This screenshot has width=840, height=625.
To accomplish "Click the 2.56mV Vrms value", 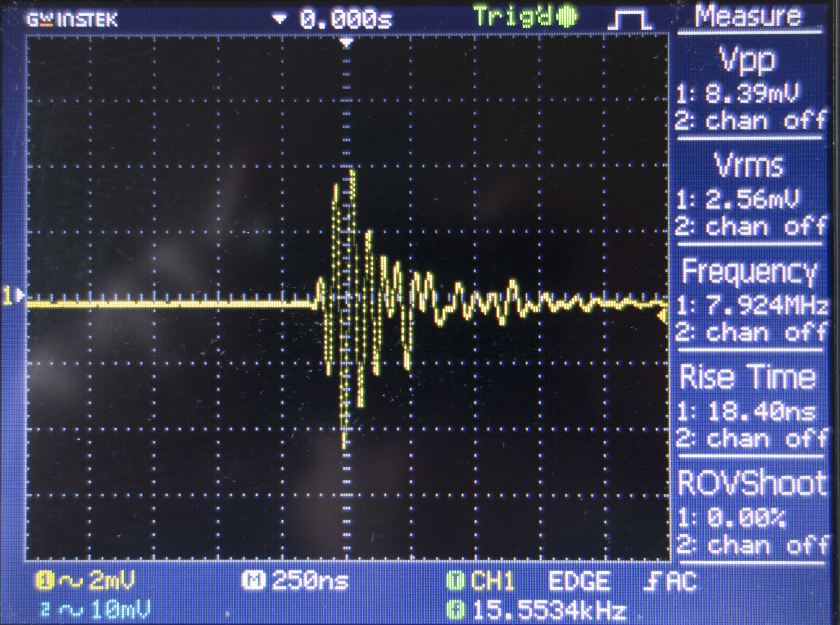I will point(753,199).
